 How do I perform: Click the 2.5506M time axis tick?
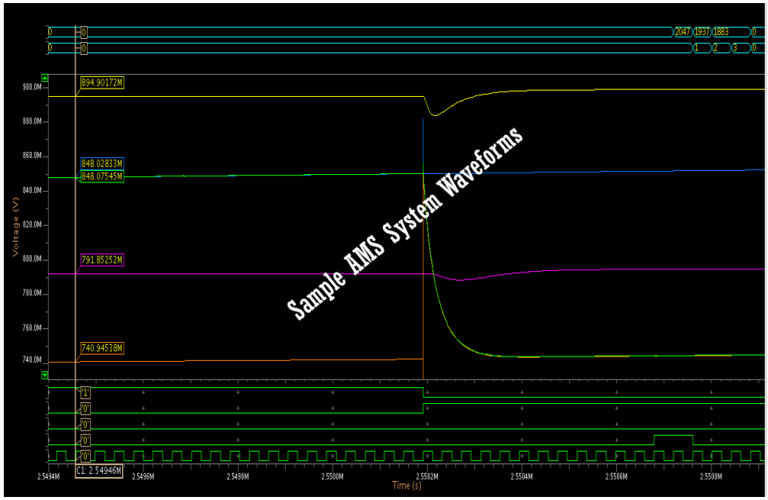pos(616,476)
